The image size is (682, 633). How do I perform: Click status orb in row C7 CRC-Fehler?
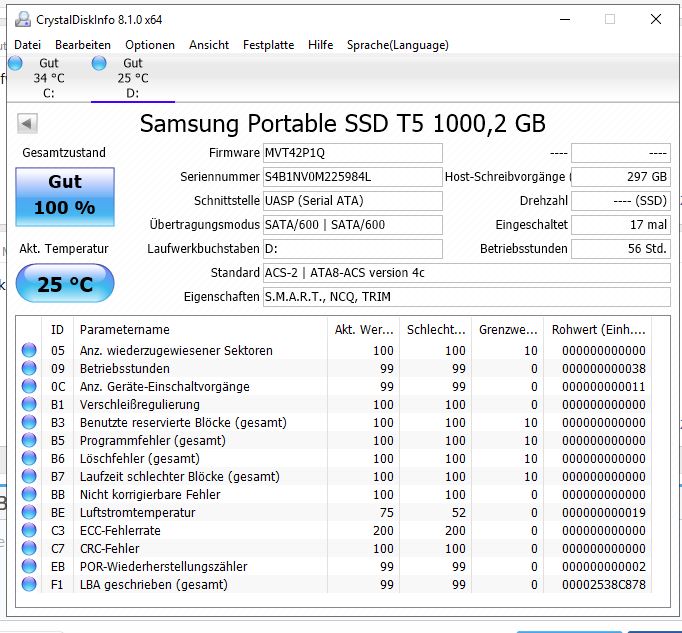[x=29, y=548]
